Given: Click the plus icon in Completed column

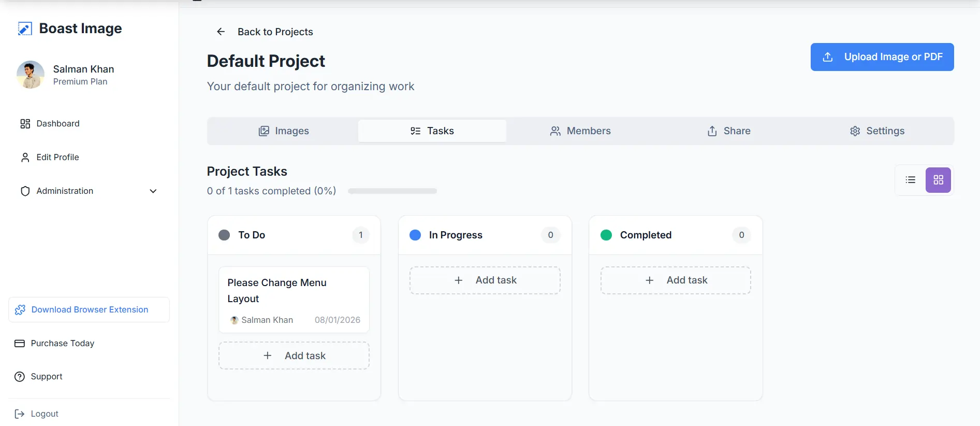Looking at the screenshot, I should (x=650, y=280).
